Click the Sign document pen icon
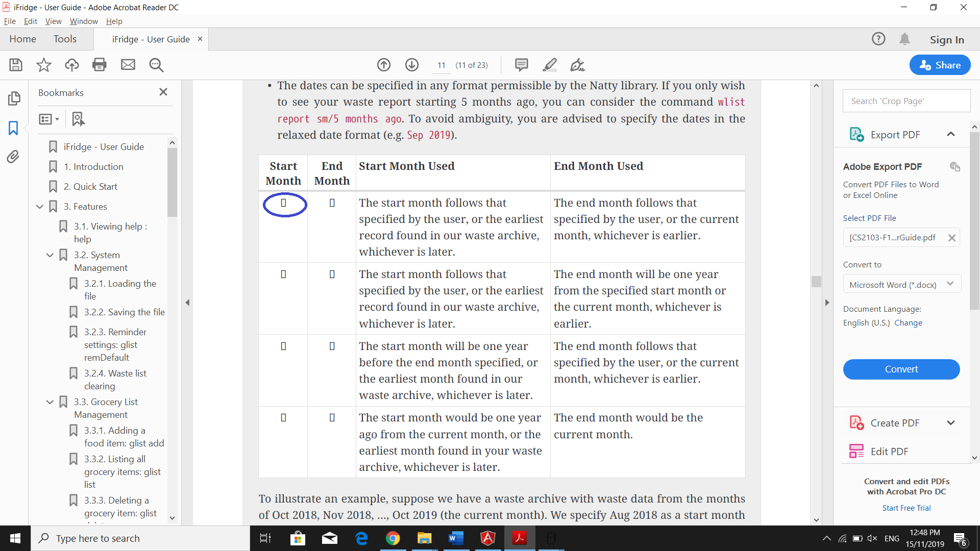This screenshot has height=551, width=980. click(577, 65)
